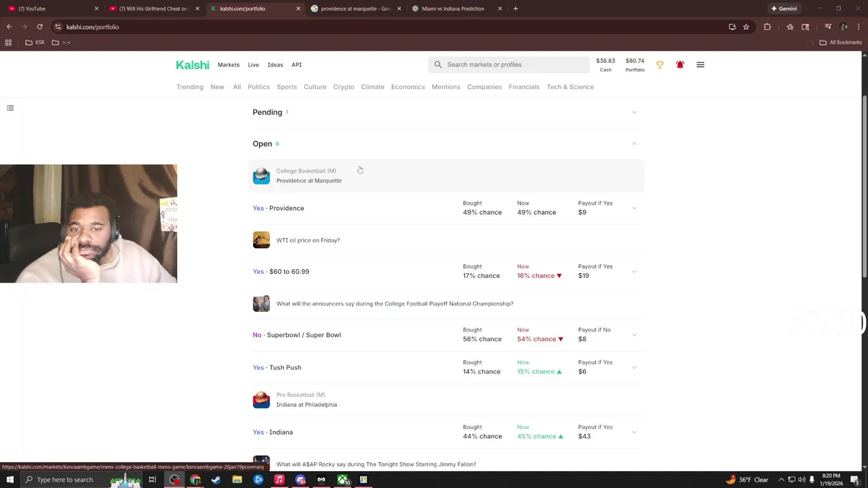Select the Politics category tab
The height and width of the screenshot is (488, 868).
coord(258,87)
